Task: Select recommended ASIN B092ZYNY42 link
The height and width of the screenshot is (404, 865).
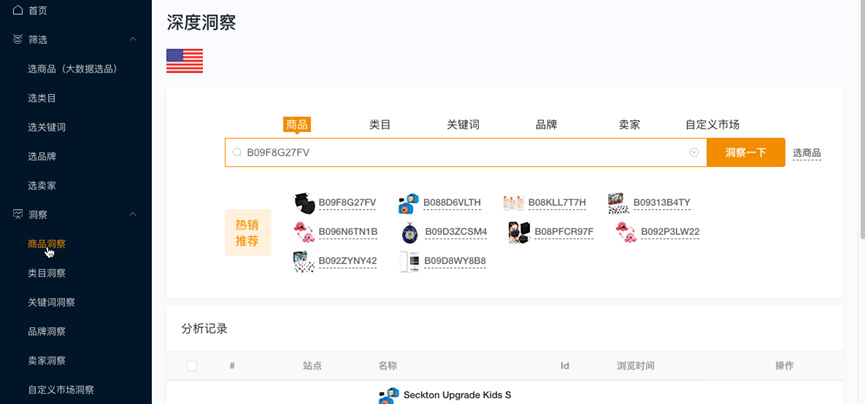Action: [348, 261]
